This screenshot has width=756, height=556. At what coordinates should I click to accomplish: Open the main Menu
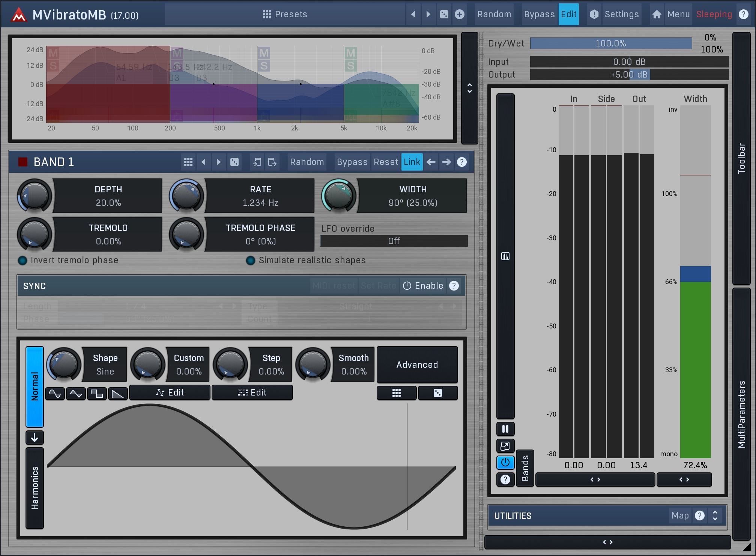pos(678,14)
